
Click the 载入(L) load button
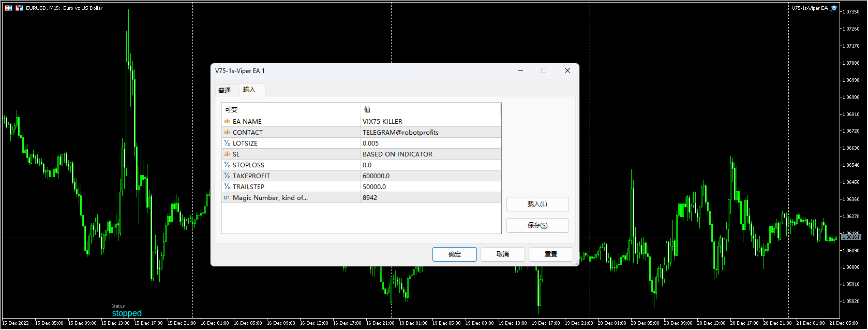click(537, 204)
